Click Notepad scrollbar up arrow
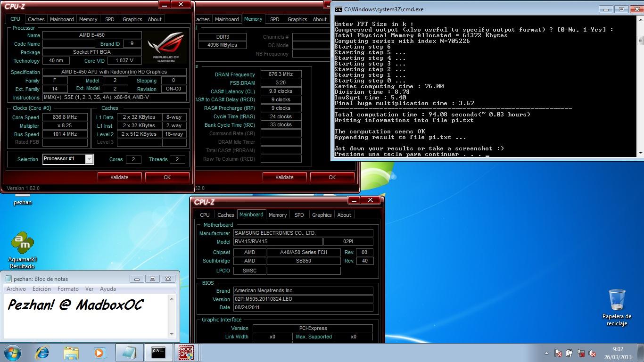Viewport: 644px width, 362px height. tap(172, 299)
